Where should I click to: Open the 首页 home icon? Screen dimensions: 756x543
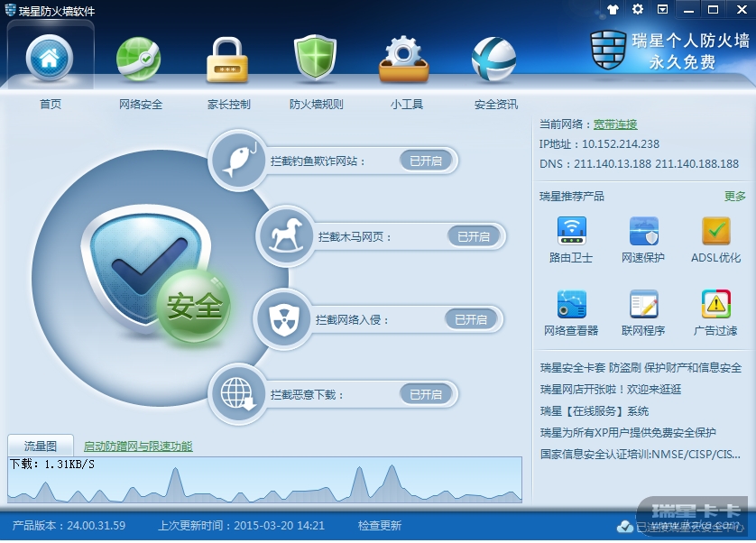pos(50,58)
